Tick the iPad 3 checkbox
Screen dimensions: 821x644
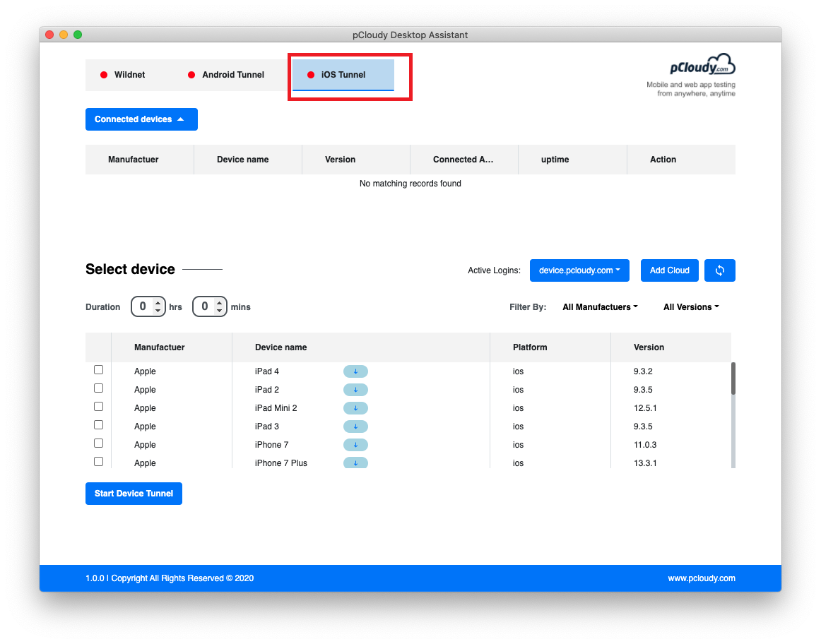point(98,425)
